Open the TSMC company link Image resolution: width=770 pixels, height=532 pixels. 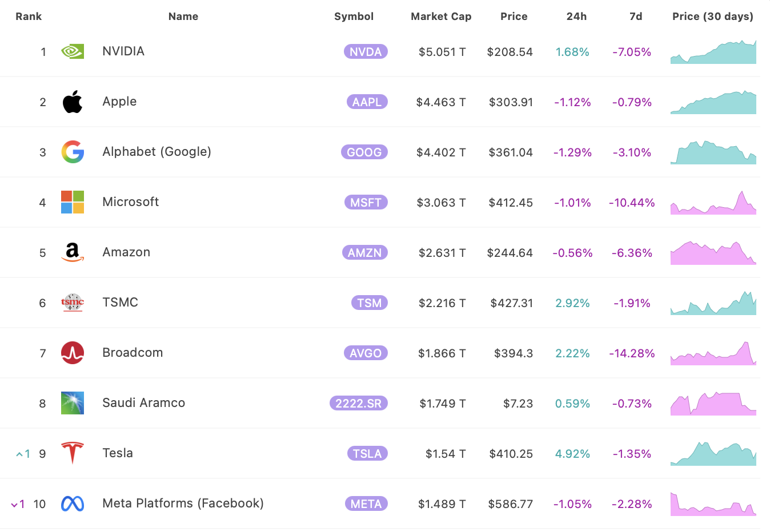pos(120,303)
